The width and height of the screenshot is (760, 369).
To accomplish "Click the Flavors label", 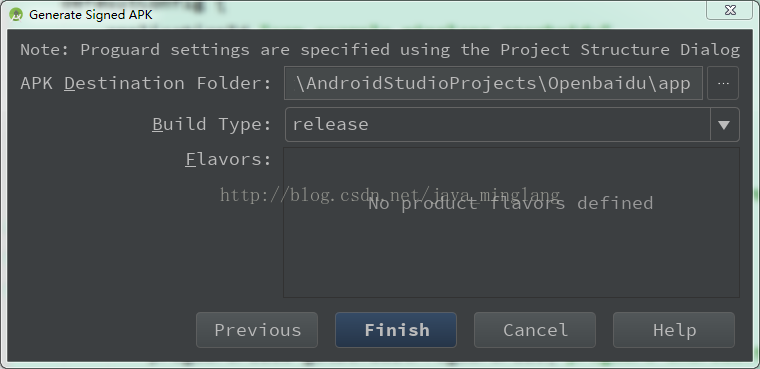I will pyautogui.click(x=228, y=159).
